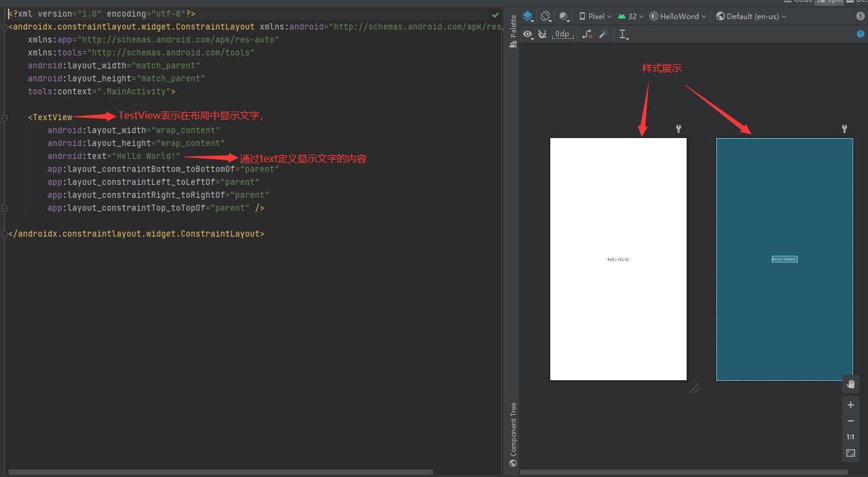Click the xml version declaration line
Viewport: 868px width, 477px height.
[102, 14]
